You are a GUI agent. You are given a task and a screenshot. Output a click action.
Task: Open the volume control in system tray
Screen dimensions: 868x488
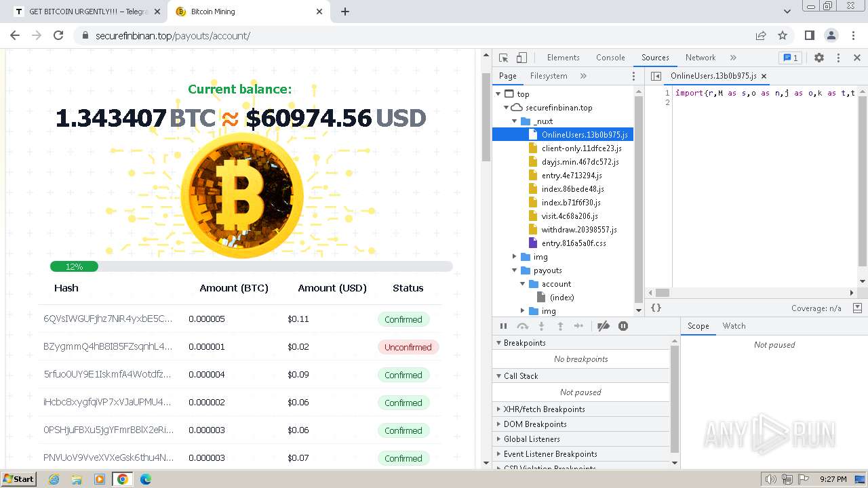click(x=770, y=479)
